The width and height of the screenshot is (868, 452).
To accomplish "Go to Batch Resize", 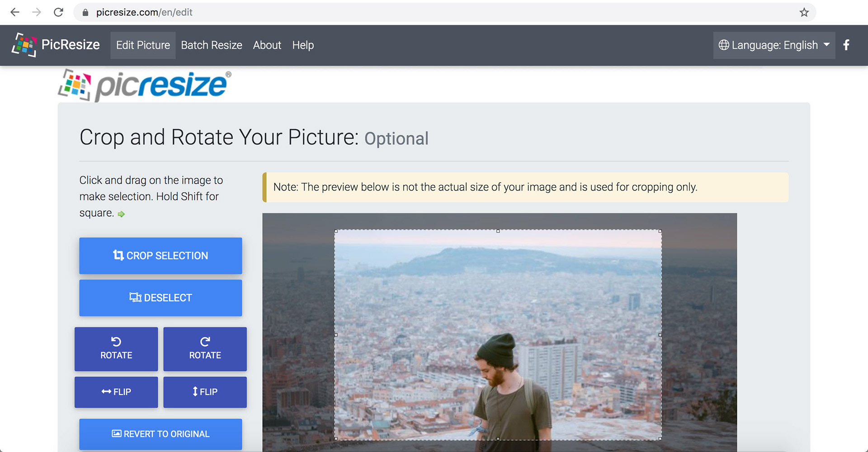I will (212, 45).
